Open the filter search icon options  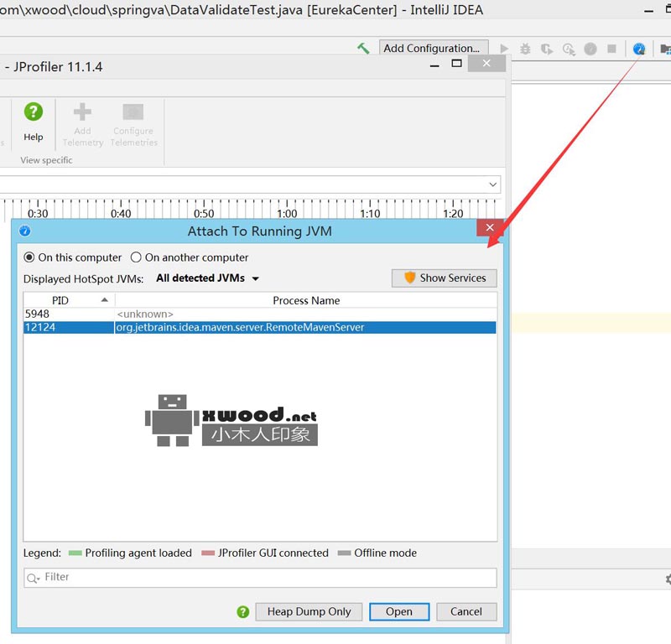pos(33,578)
